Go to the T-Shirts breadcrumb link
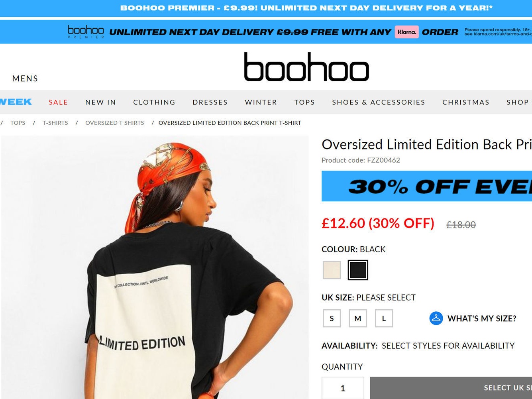 tap(55, 123)
